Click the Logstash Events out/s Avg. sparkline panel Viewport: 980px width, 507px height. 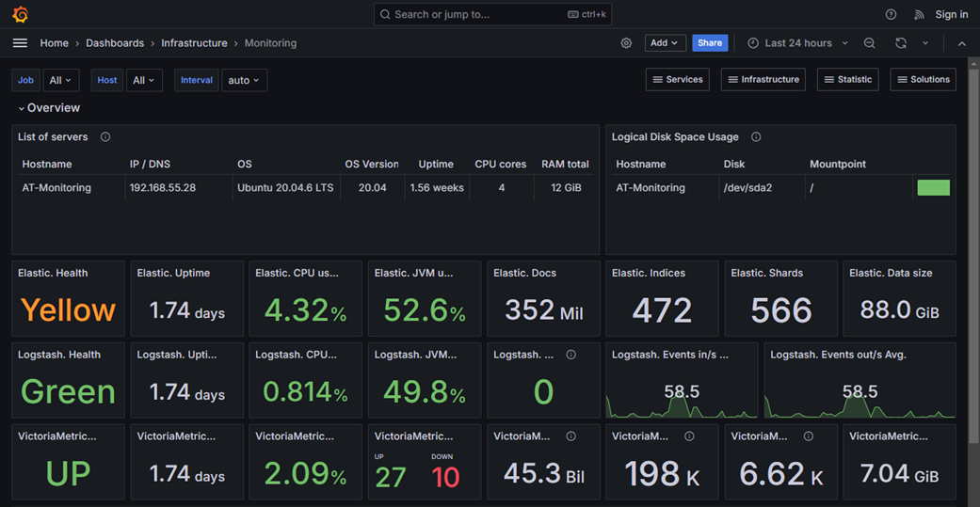pyautogui.click(x=860, y=380)
